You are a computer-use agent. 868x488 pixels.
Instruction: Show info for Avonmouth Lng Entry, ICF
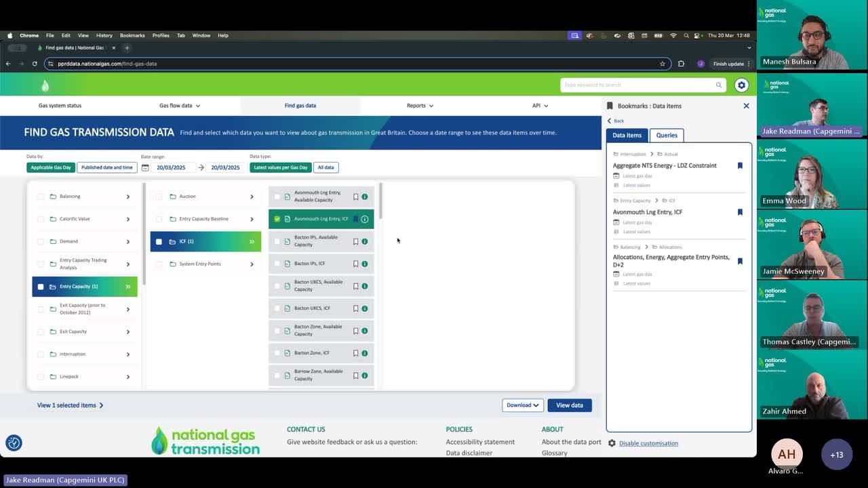pyautogui.click(x=364, y=219)
